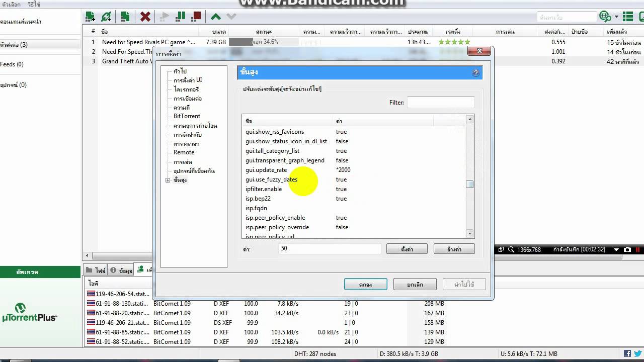644x362 pixels.
Task: Select the ipfilter.enable row
Action: pos(353,189)
